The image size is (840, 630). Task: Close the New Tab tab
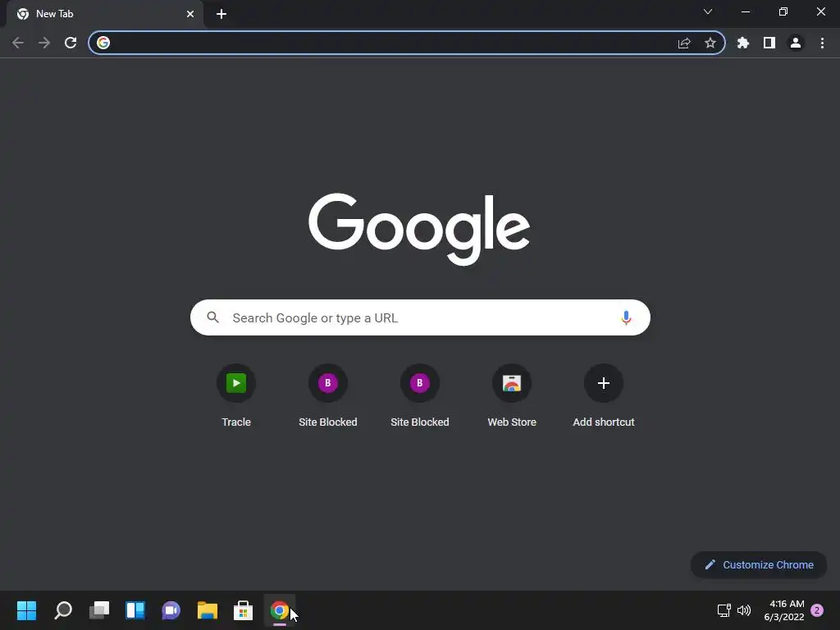pos(190,14)
